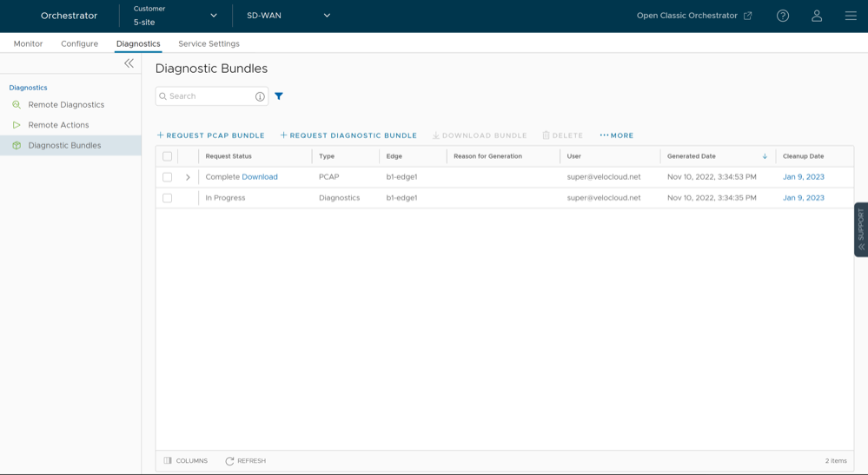Switch to the Service Settings tab

(209, 43)
